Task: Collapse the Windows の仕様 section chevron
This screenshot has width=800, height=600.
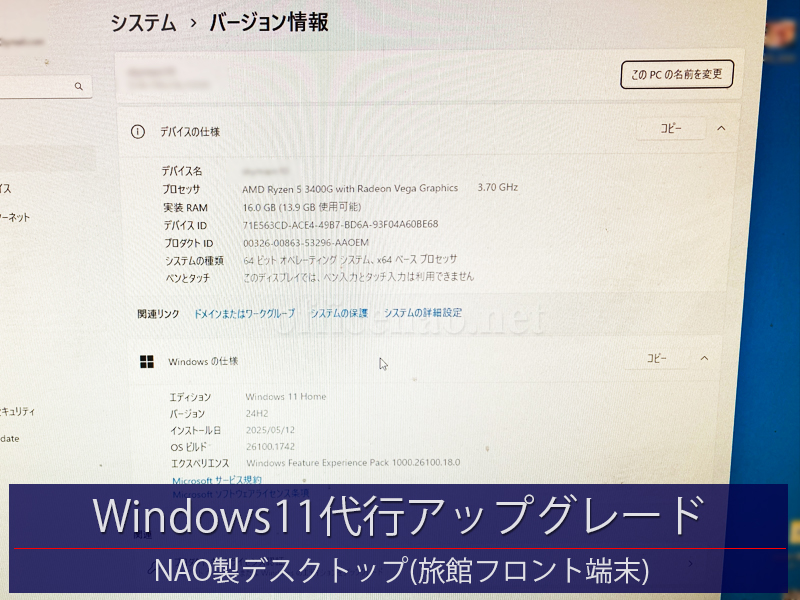Action: click(704, 358)
